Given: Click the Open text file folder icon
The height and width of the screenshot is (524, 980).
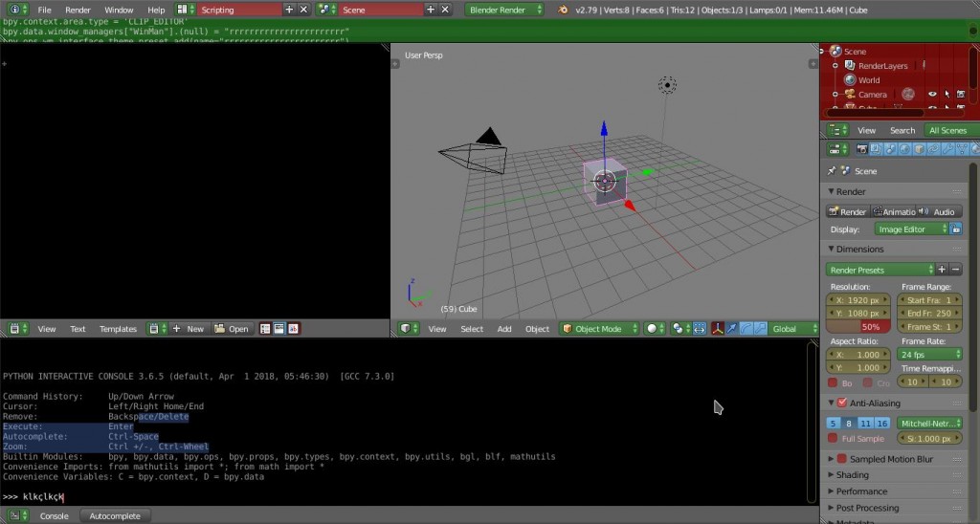Looking at the screenshot, I should point(231,328).
